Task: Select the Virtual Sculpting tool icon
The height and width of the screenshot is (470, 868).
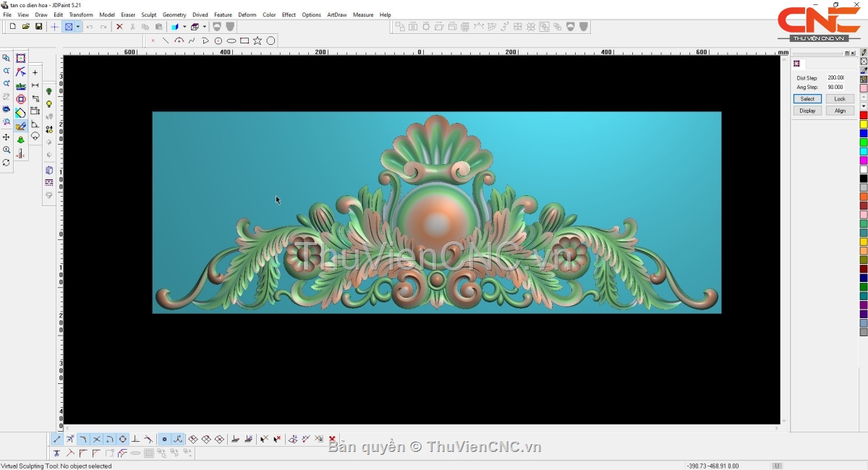Action: (x=21, y=127)
